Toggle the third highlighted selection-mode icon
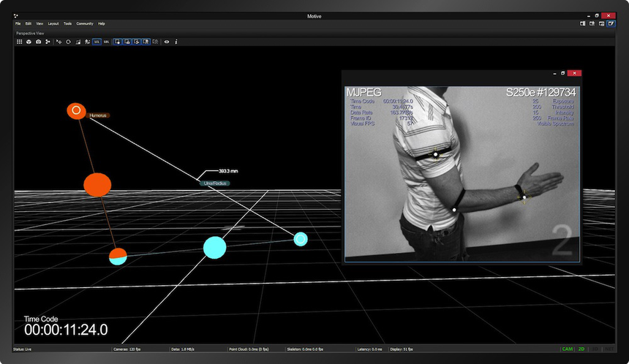Screen dimensions: 629x364 pos(137,42)
